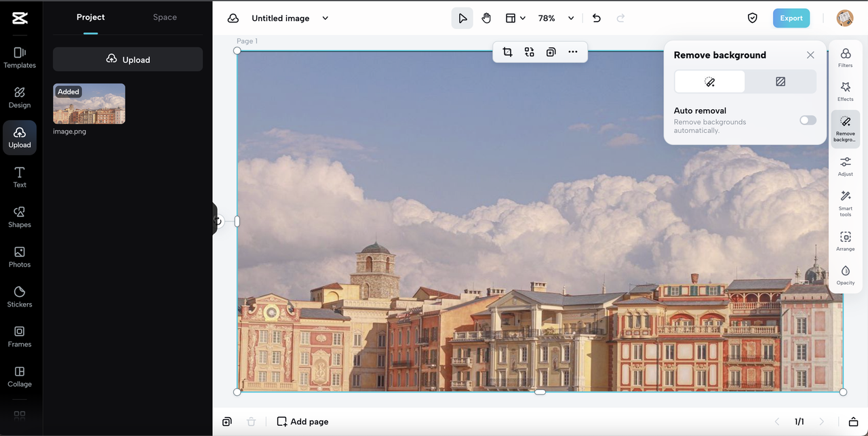Image resolution: width=868 pixels, height=436 pixels.
Task: Switch to the Project tab
Action: pyautogui.click(x=91, y=18)
